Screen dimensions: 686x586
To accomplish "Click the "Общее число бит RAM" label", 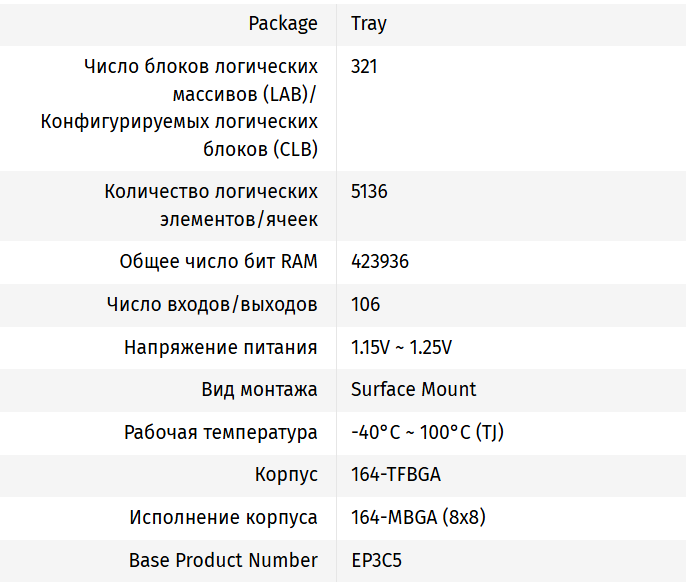I will [218, 262].
